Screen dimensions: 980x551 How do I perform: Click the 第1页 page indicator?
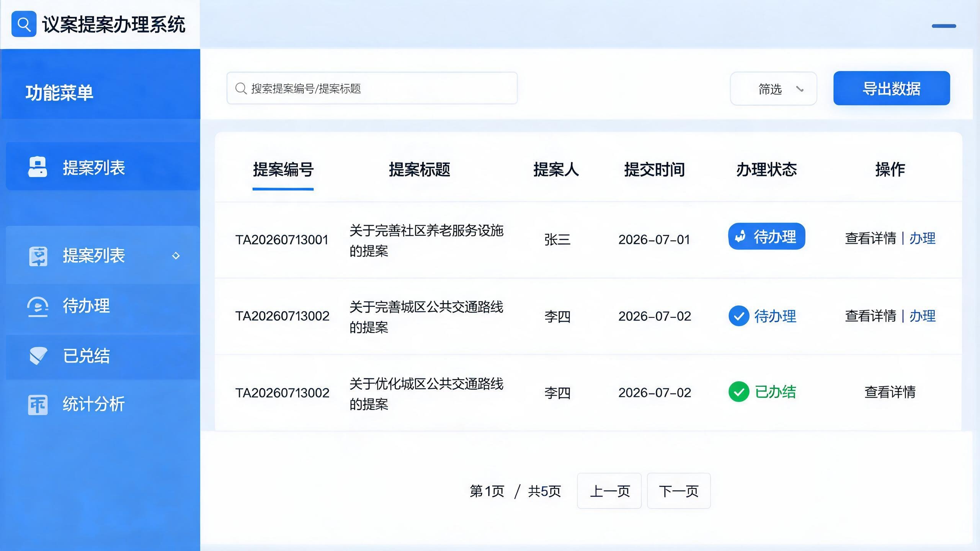tap(487, 491)
